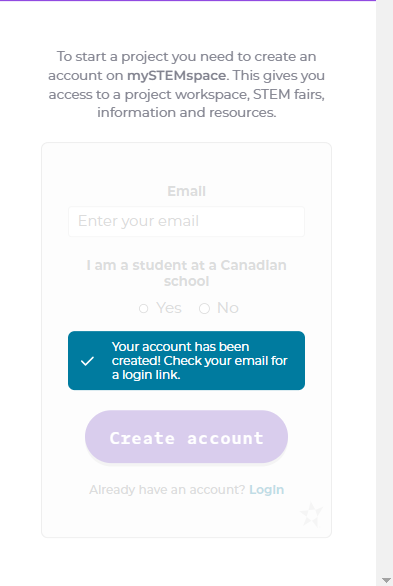
Task: Click the account created notification message
Action: coord(186,361)
